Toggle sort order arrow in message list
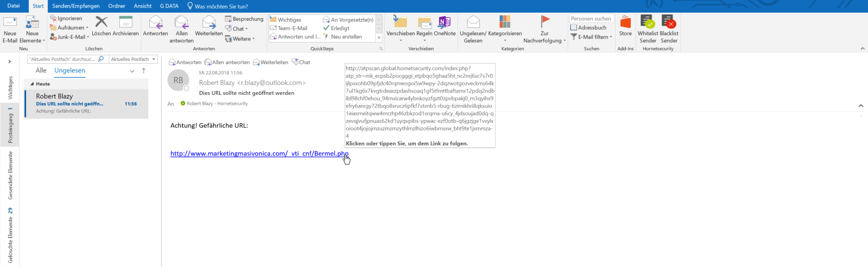868x267 pixels. click(x=144, y=71)
